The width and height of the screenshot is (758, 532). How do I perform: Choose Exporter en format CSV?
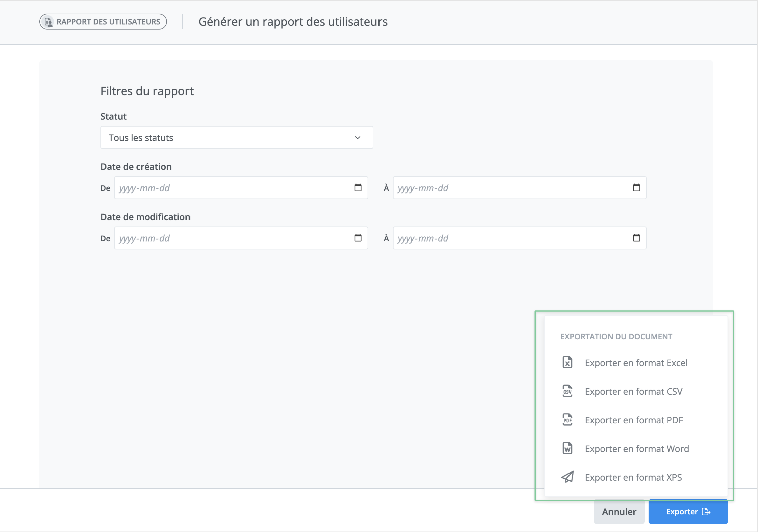pos(633,392)
